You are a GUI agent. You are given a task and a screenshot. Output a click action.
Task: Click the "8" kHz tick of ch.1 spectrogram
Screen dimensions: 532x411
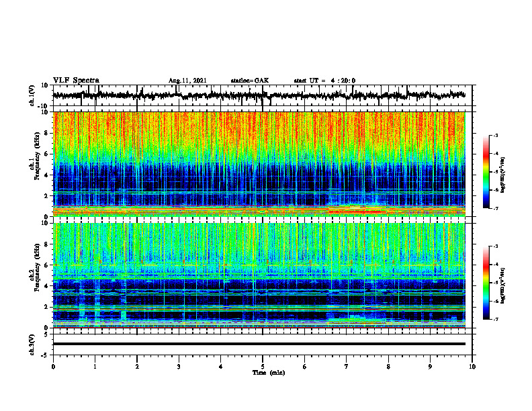[x=46, y=133]
